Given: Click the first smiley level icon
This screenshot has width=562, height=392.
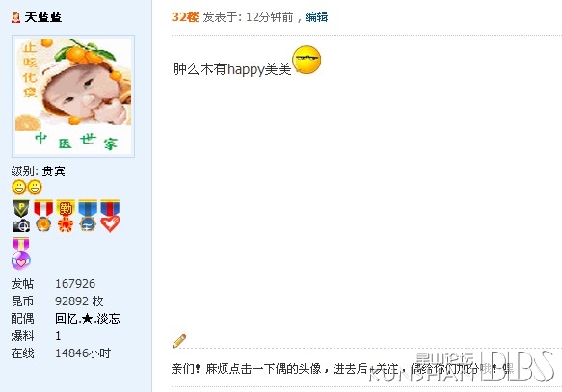Looking at the screenshot, I should (18, 187).
